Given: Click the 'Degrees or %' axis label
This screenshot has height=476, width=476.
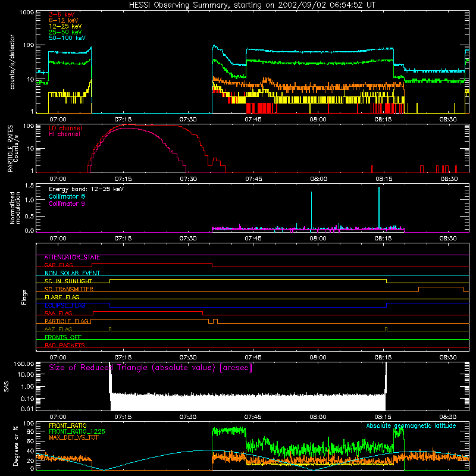Looking at the screenshot, I should coord(15,446).
